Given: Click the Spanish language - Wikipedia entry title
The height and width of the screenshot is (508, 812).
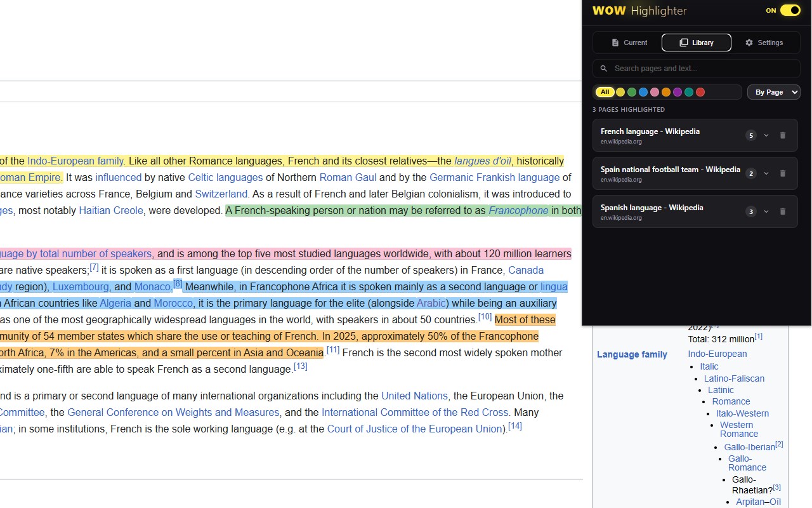Looking at the screenshot, I should click(x=652, y=208).
